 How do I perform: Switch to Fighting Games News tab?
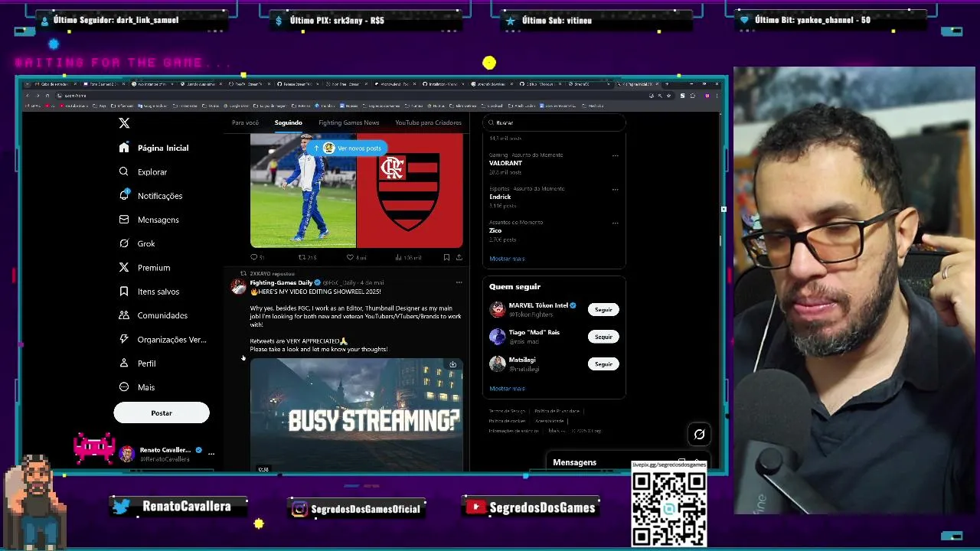tap(348, 122)
